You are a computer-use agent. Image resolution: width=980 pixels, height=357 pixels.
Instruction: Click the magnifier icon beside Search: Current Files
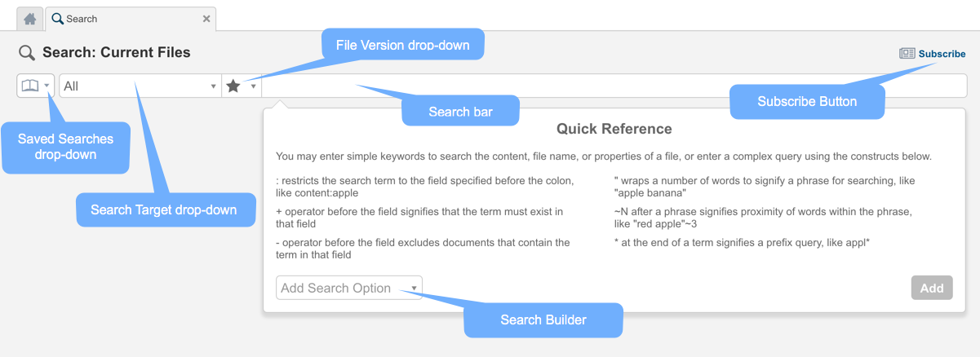click(x=27, y=53)
